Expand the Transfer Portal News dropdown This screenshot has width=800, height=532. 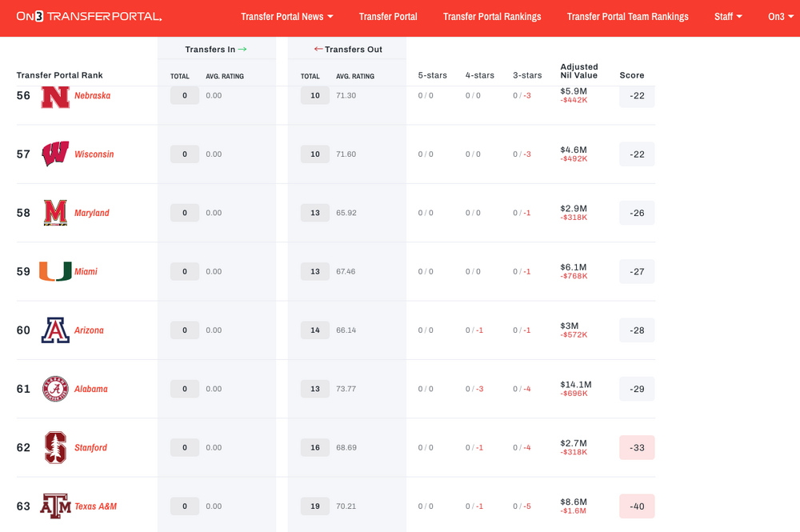(286, 17)
